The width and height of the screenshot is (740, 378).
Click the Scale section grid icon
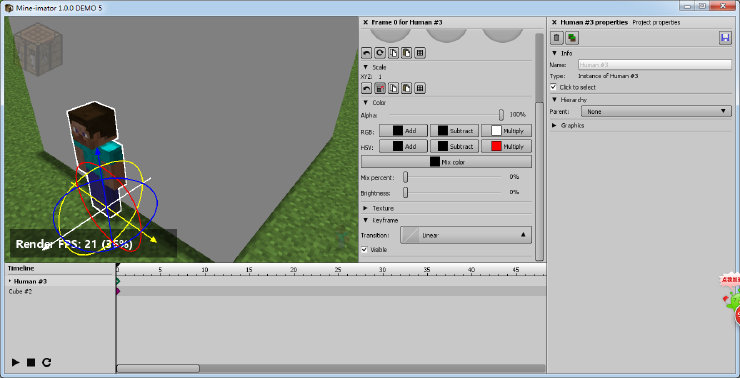[x=420, y=88]
